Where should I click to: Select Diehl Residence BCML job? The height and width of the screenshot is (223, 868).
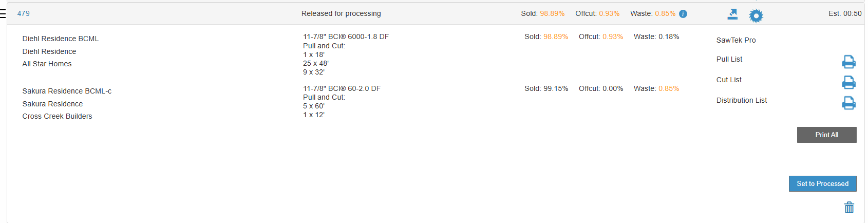coord(61,39)
